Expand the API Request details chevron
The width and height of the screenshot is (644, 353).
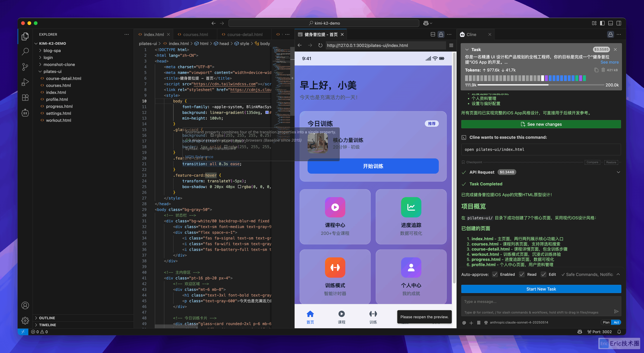point(618,172)
